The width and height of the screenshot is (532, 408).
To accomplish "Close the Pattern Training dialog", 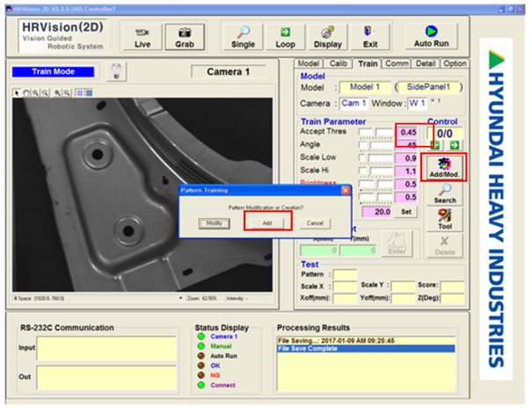I will pyautogui.click(x=346, y=190).
